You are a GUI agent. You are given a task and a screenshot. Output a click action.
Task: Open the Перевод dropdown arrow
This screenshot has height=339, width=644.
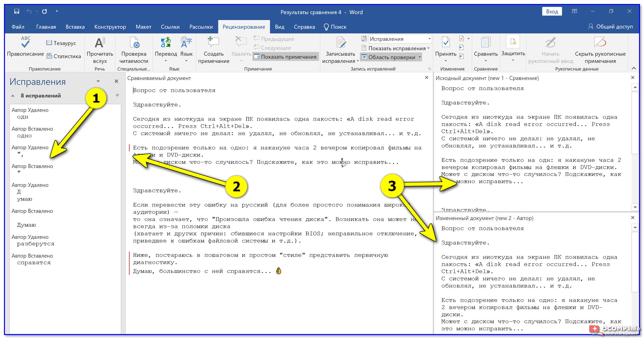pyautogui.click(x=165, y=61)
